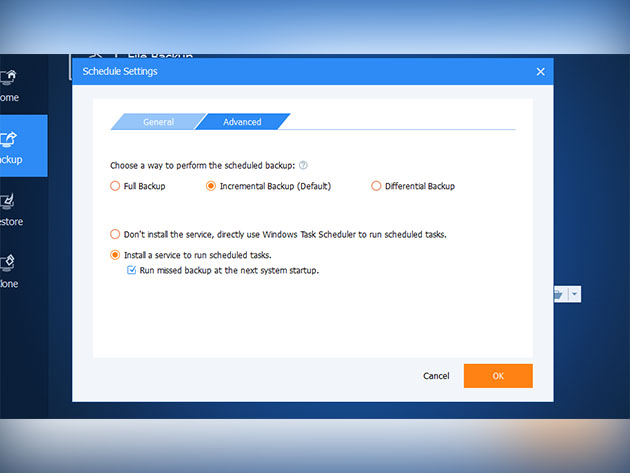Image resolution: width=630 pixels, height=473 pixels.
Task: Click the Cancel button
Action: pos(436,376)
